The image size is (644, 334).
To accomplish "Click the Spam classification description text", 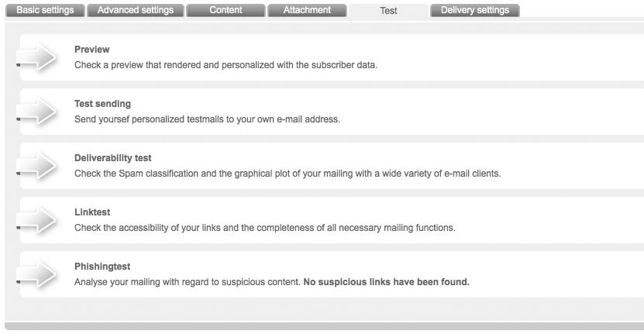I will coord(288,174).
